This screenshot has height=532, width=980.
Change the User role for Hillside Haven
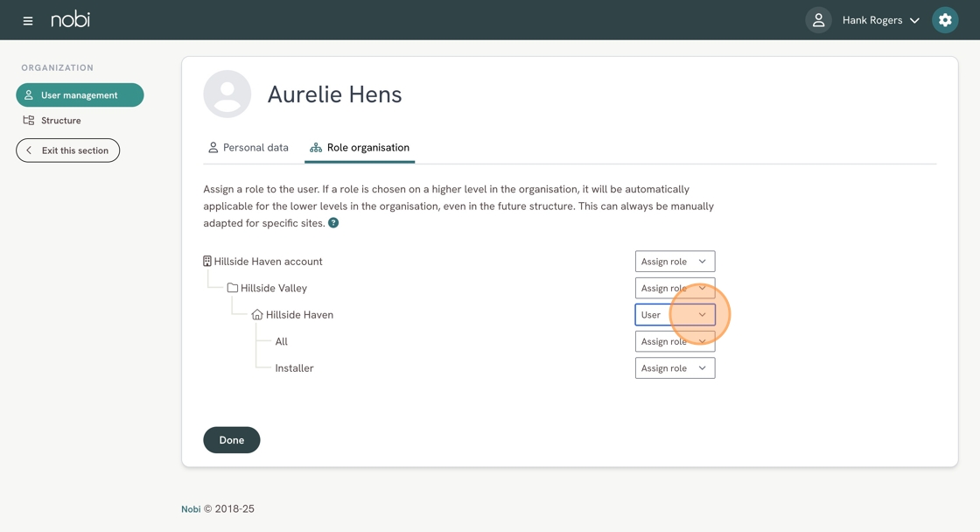click(675, 315)
